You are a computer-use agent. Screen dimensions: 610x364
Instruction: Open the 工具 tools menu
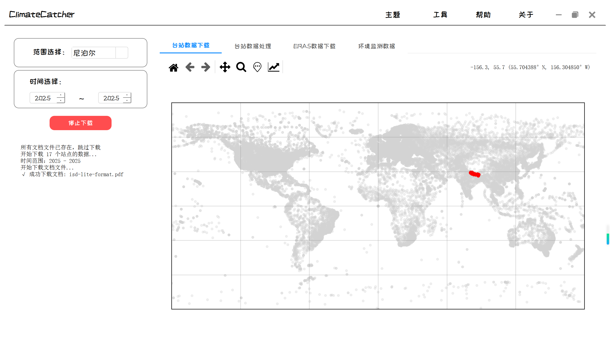(440, 15)
